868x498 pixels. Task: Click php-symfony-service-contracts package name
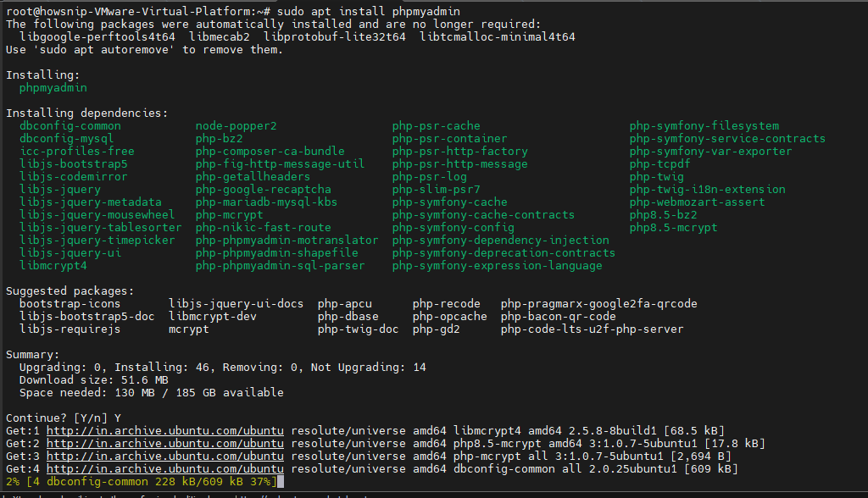tap(728, 139)
